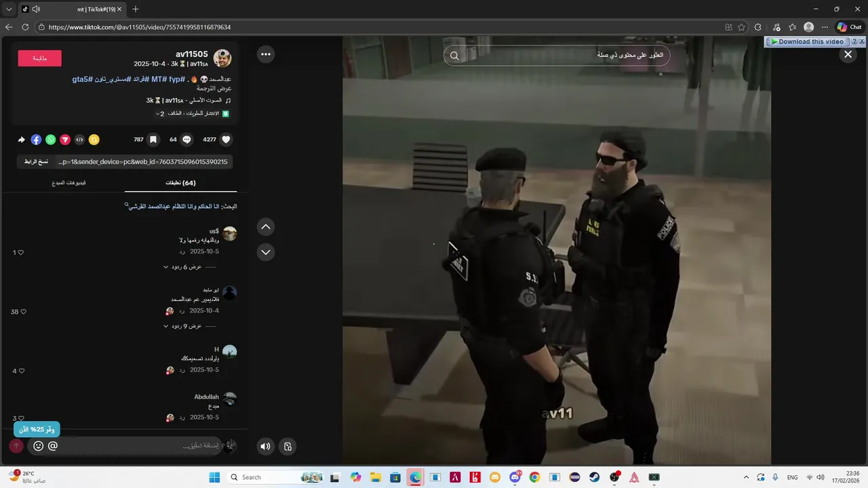Open the Windows Start menu
The height and width of the screenshot is (488, 868).
pos(214,477)
